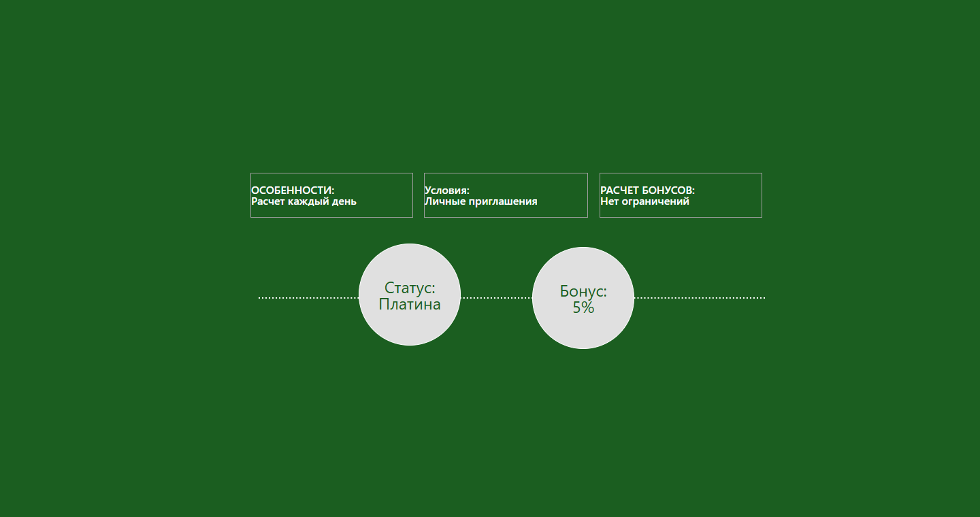
Task: Open the РАСЧЕТ БОНУСОВ box
Action: pos(681,195)
